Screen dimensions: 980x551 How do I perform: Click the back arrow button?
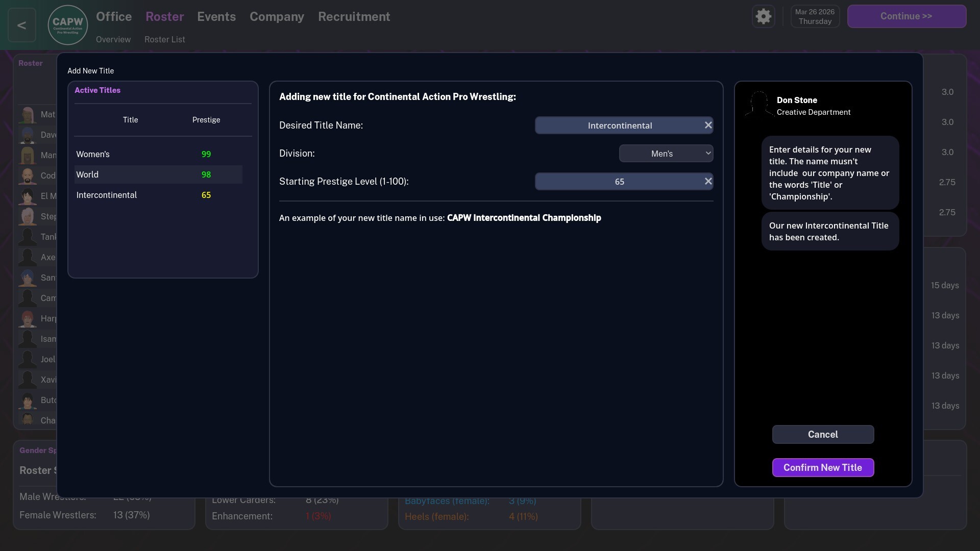point(22,25)
